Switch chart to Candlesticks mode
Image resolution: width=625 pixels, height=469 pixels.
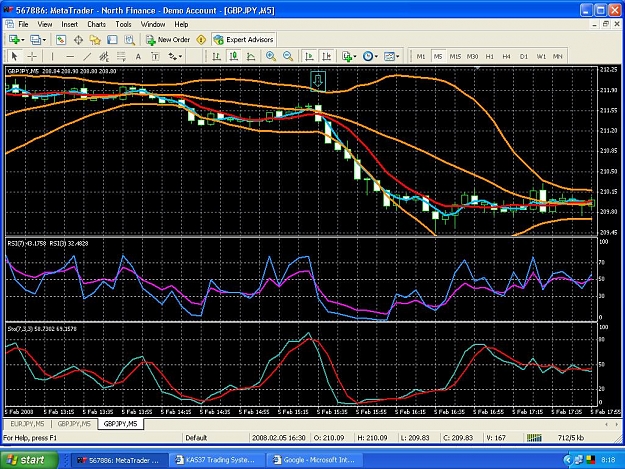pyautogui.click(x=234, y=57)
